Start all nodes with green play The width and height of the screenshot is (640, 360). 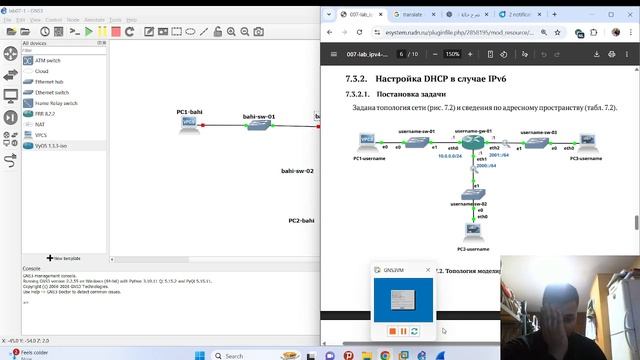89,31
